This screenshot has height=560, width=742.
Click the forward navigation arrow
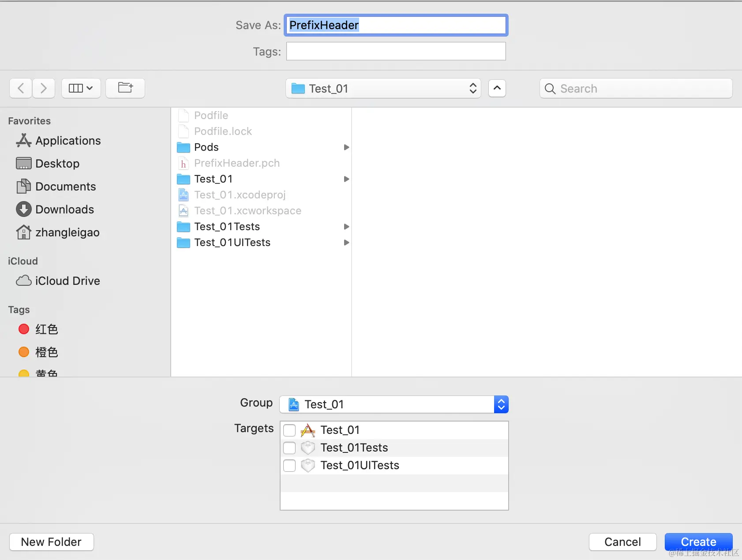coord(43,88)
